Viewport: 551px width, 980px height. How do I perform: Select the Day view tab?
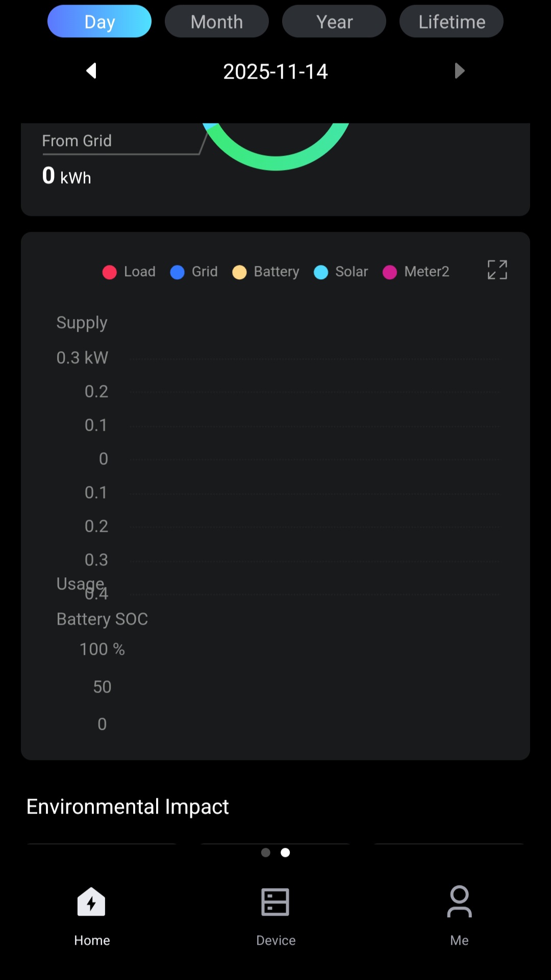[x=99, y=21]
